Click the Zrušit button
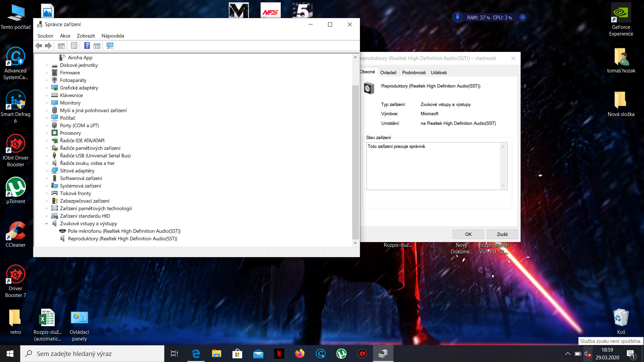Image resolution: width=644 pixels, height=362 pixels. (502, 234)
